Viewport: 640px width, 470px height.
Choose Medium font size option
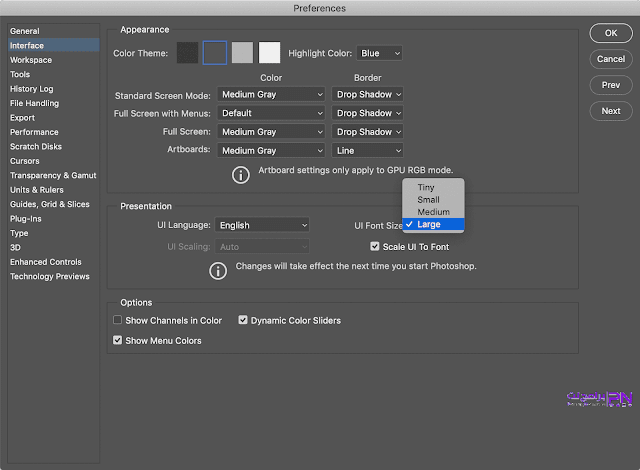(433, 212)
